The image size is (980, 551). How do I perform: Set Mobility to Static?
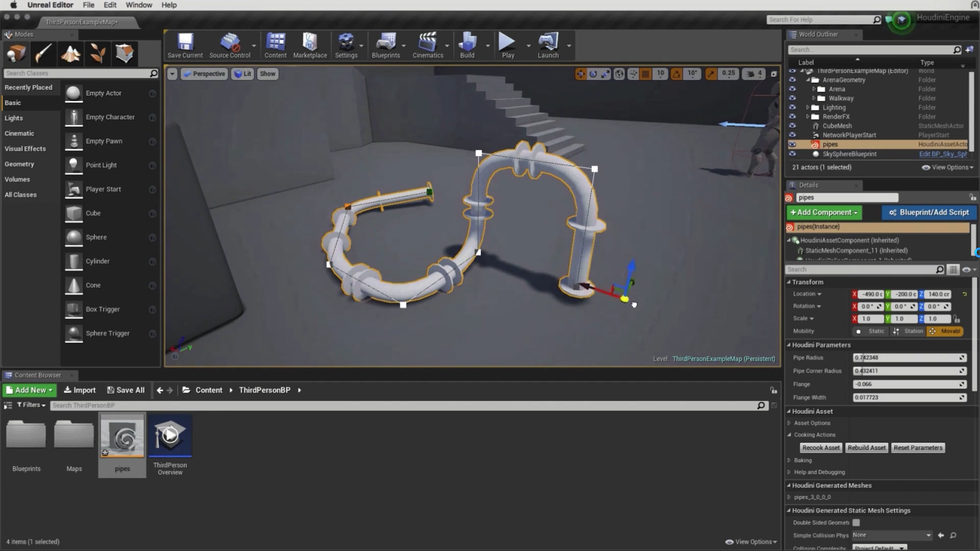pyautogui.click(x=871, y=331)
